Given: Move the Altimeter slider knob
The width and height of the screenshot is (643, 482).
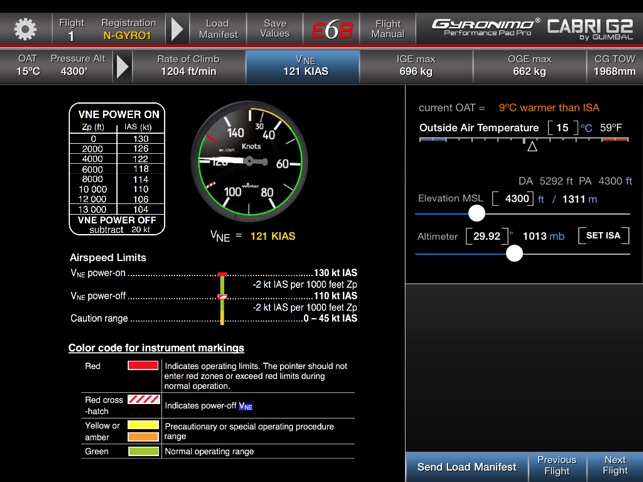Looking at the screenshot, I should click(514, 253).
